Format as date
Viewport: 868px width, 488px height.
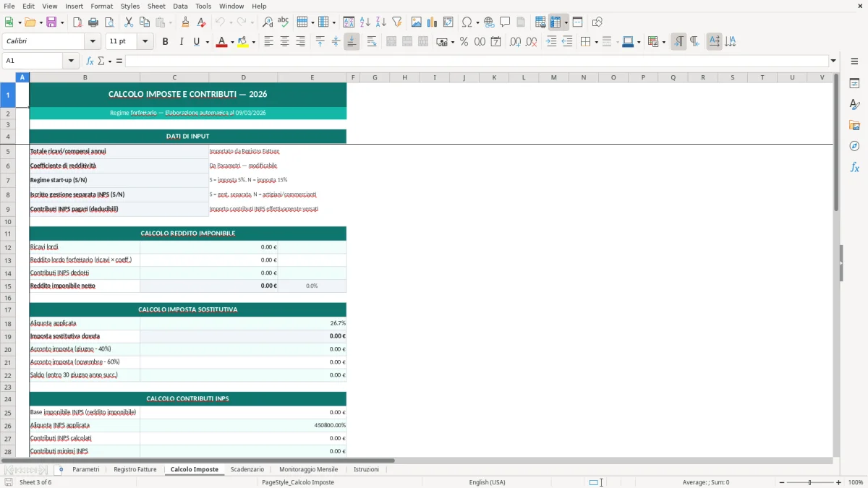pos(495,42)
